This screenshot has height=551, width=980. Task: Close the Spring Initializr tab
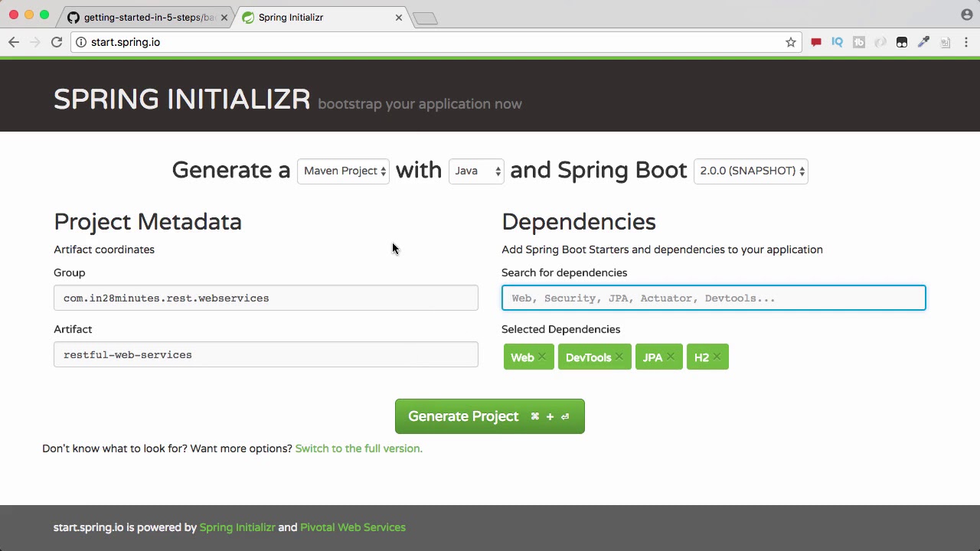coord(399,18)
